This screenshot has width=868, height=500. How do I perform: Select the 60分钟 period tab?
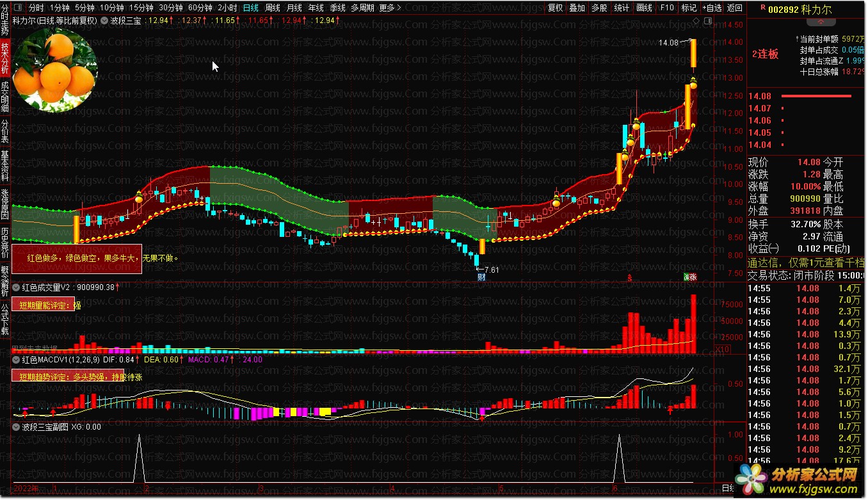pyautogui.click(x=200, y=8)
